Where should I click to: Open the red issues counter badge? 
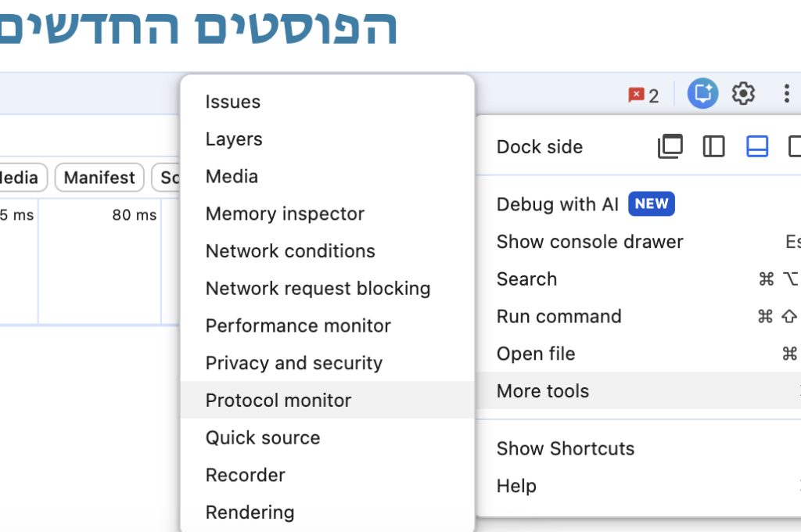click(x=644, y=95)
